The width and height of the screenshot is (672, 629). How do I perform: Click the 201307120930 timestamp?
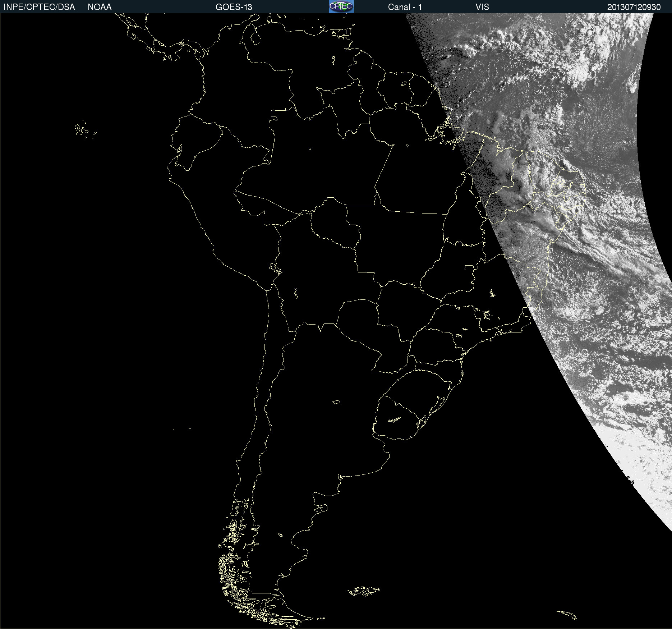point(634,7)
